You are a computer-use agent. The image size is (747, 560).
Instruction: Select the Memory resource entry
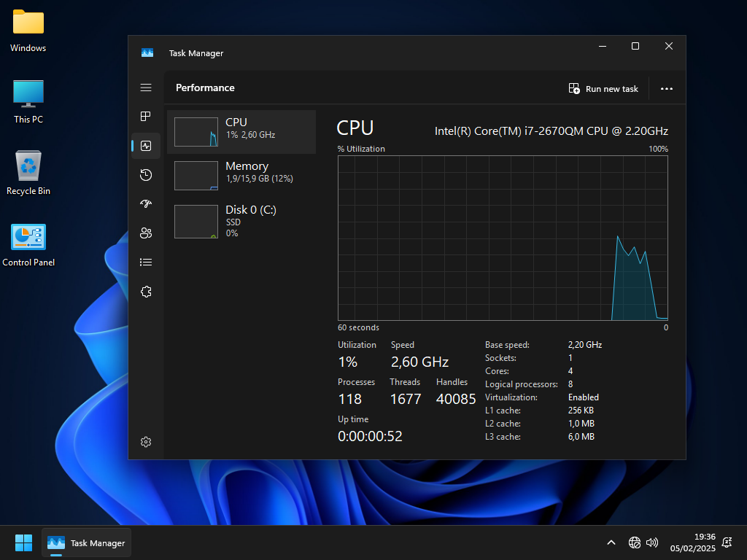click(241, 176)
